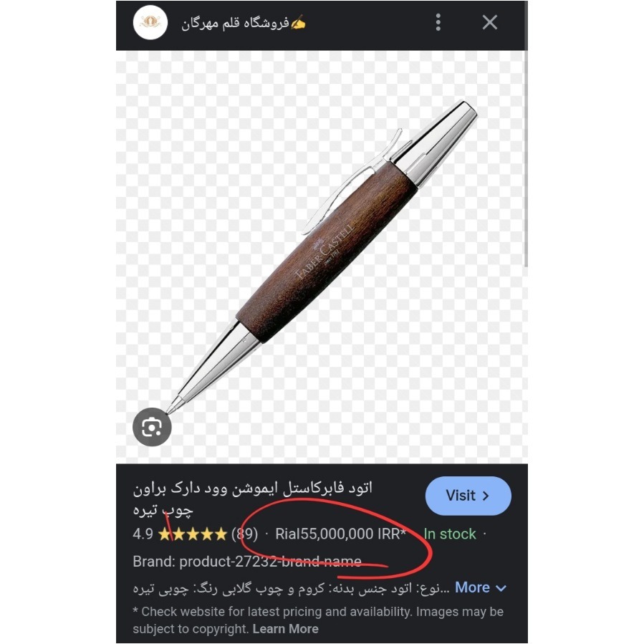
Task: Open the Persian product title text
Action: (x=252, y=499)
